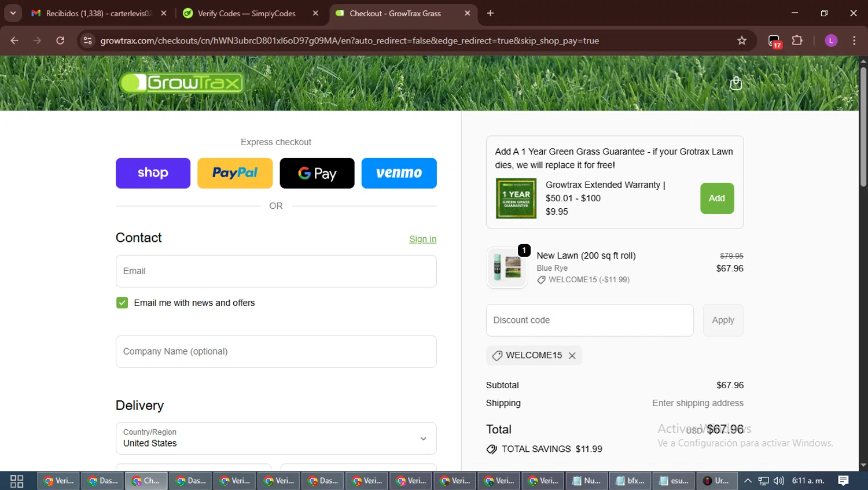Image resolution: width=868 pixels, height=490 pixels.
Task: Switch to the Gmail Recibidos tab
Action: (x=98, y=13)
